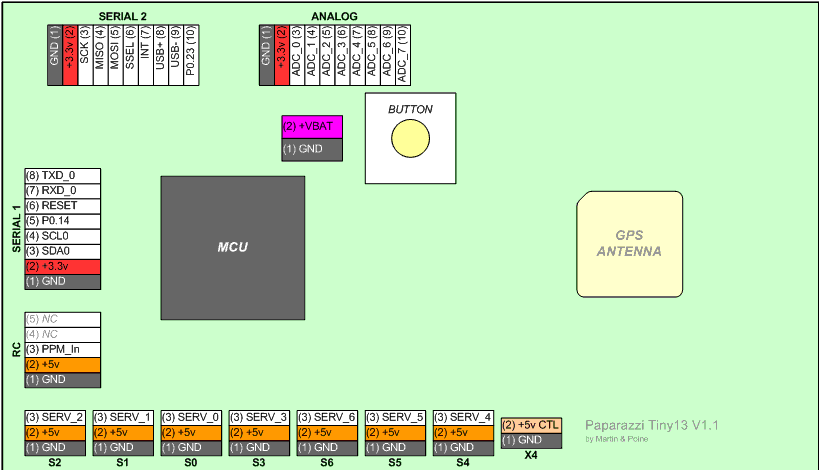Click the (5) P0.14 pin
The image size is (819, 470).
[63, 221]
